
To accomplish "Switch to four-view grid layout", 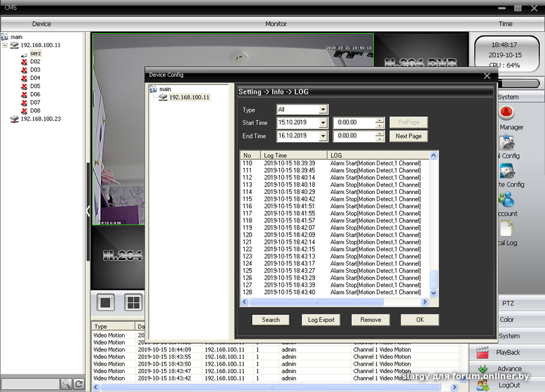I will coord(134,303).
